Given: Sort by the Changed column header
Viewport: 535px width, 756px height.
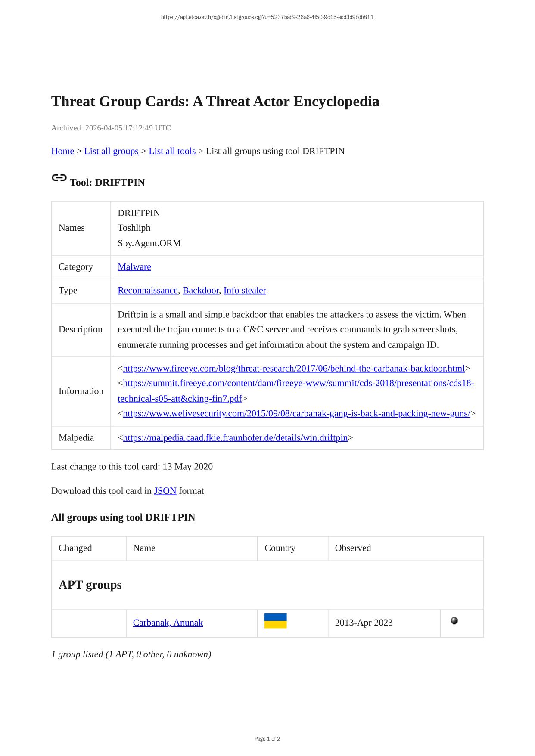Looking at the screenshot, I should pyautogui.click(x=75, y=548).
